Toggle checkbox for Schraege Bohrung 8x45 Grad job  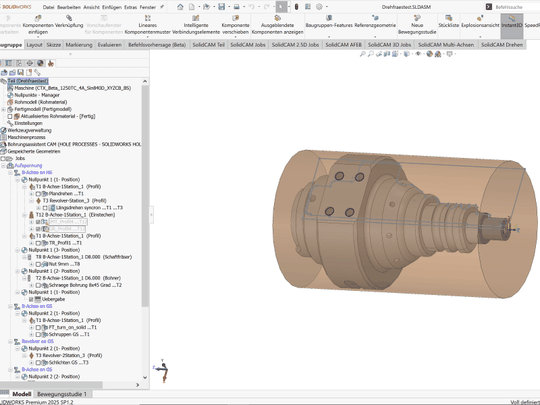click(x=38, y=285)
